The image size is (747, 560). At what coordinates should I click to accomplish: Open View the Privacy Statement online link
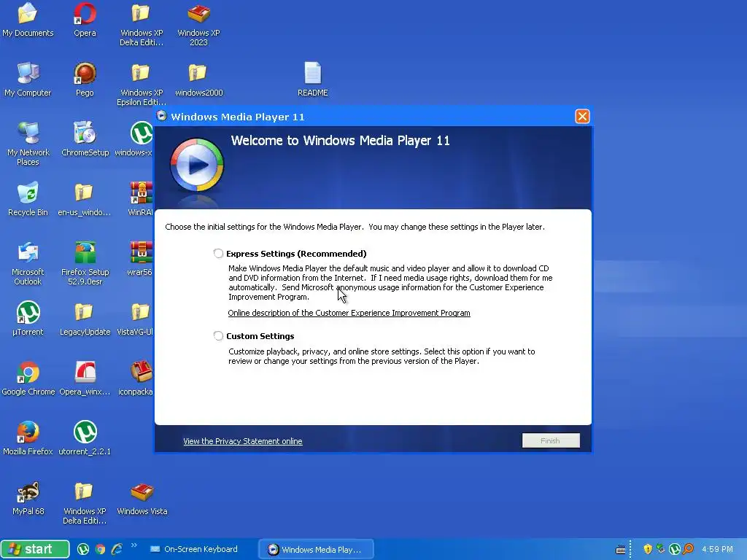coord(242,441)
